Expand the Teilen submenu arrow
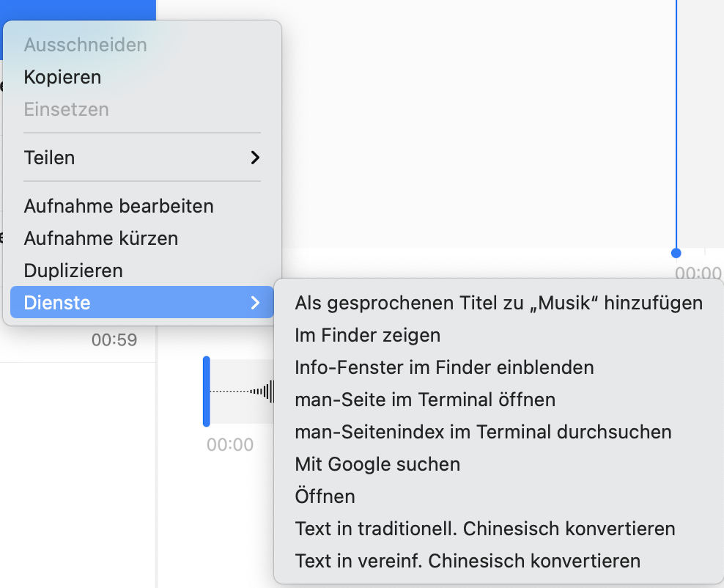Screen dimensions: 724x588 click(x=254, y=158)
